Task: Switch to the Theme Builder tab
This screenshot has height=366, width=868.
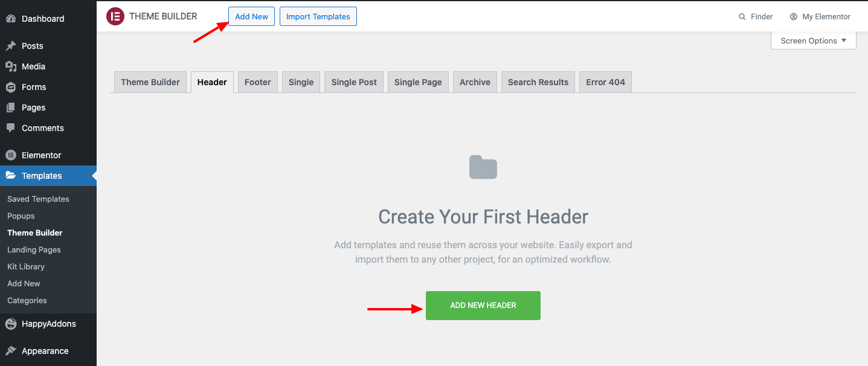Action: (x=150, y=82)
